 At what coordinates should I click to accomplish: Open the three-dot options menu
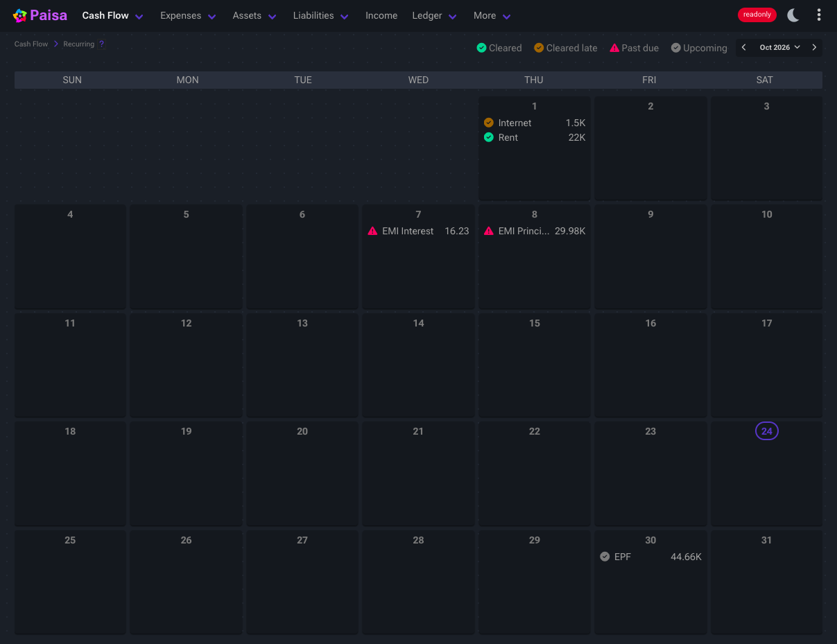pos(819,15)
